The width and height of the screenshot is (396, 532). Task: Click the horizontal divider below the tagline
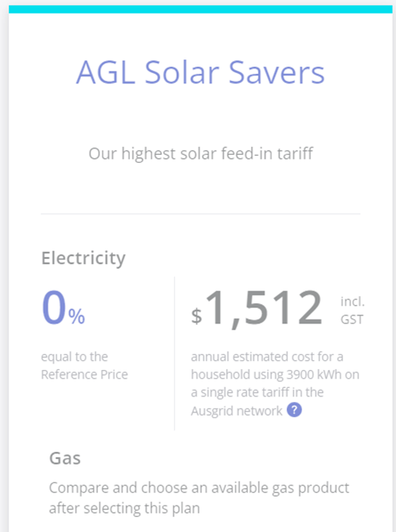(200, 213)
